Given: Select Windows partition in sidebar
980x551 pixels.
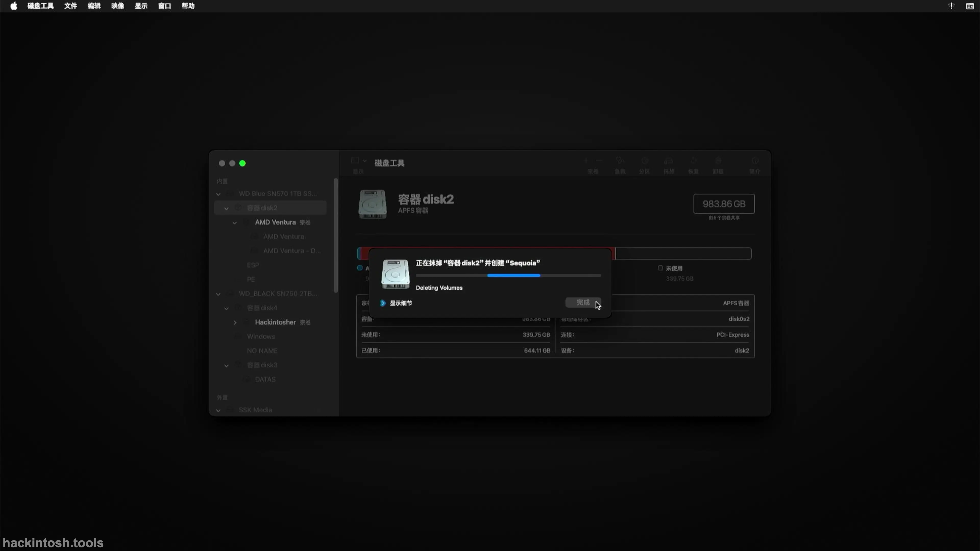Looking at the screenshot, I should pyautogui.click(x=270, y=336).
